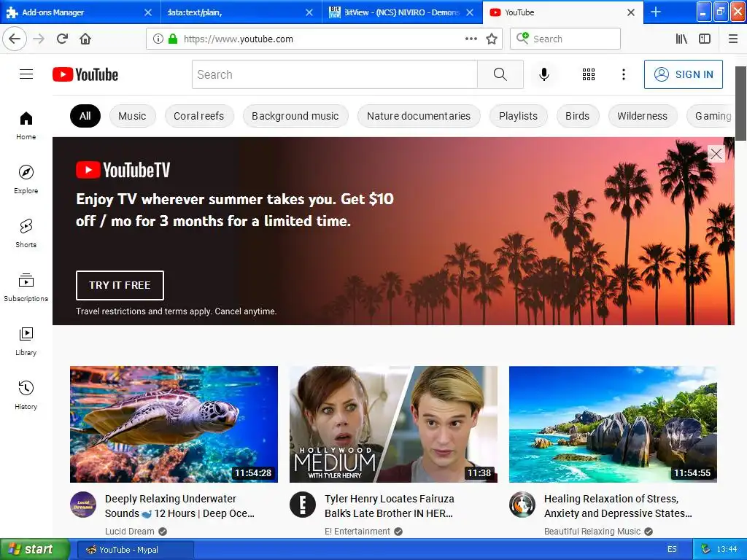Click the ES language indicator in tray

point(672,550)
